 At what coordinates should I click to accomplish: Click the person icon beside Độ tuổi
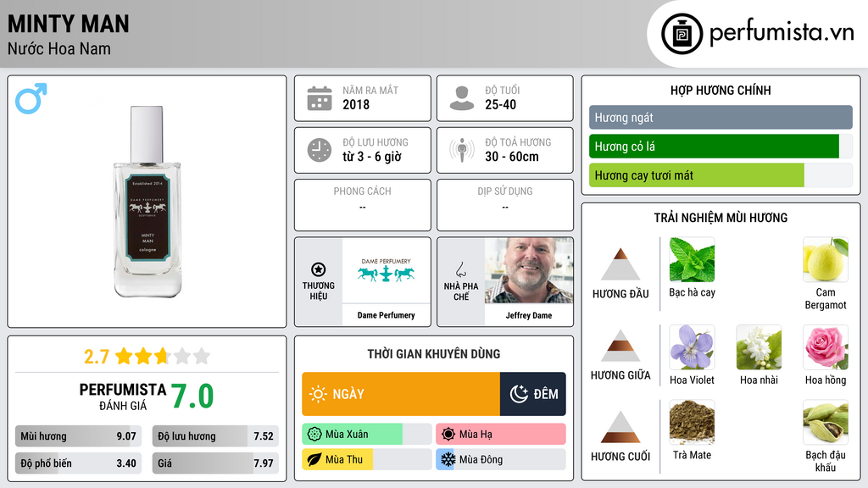coord(462,98)
